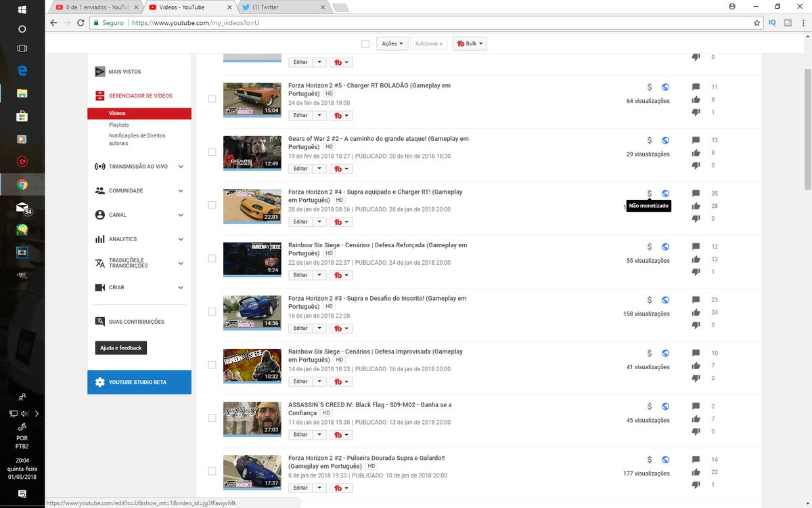
Task: Click monetization dollar icon for Charger RT BOLADÃO video
Action: pyautogui.click(x=649, y=87)
